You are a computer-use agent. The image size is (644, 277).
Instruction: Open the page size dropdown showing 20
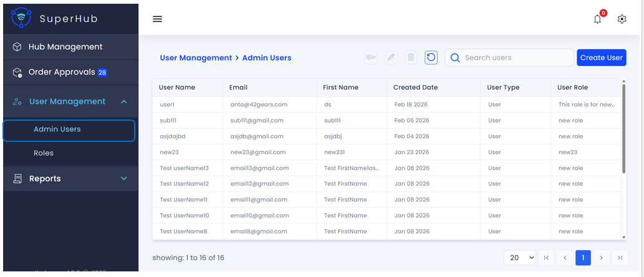(x=519, y=258)
